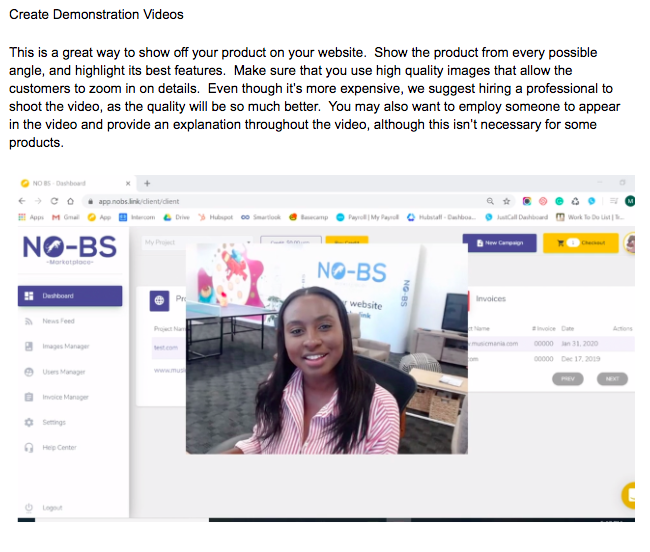Open the user avatar profile menu
This screenshot has height=552, width=650.
[x=631, y=243]
